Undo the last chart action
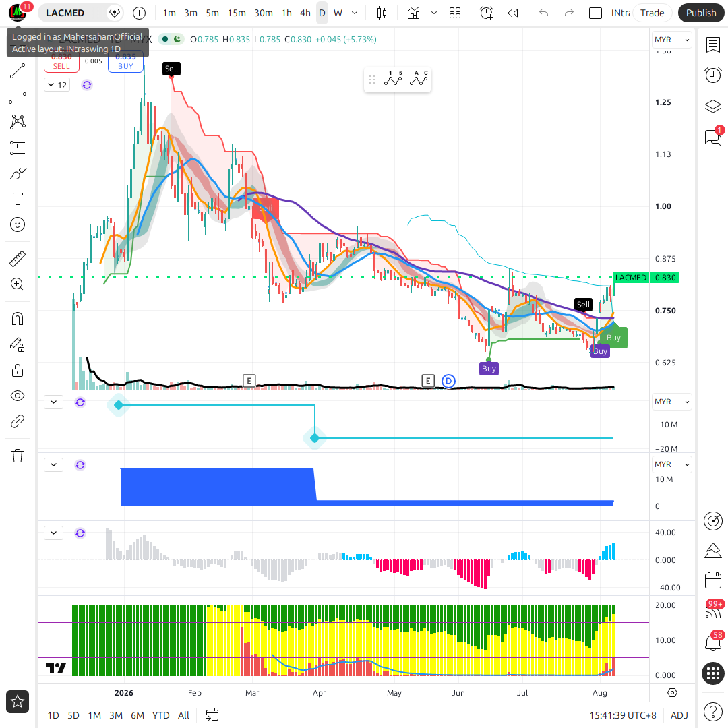 point(544,13)
